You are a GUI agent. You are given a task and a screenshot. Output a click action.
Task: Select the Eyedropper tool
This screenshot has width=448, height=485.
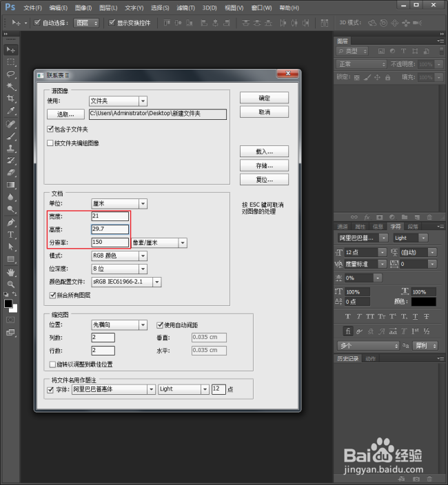[11, 111]
